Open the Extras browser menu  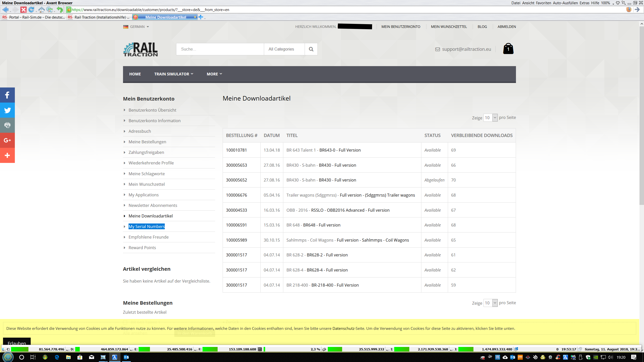point(584,3)
